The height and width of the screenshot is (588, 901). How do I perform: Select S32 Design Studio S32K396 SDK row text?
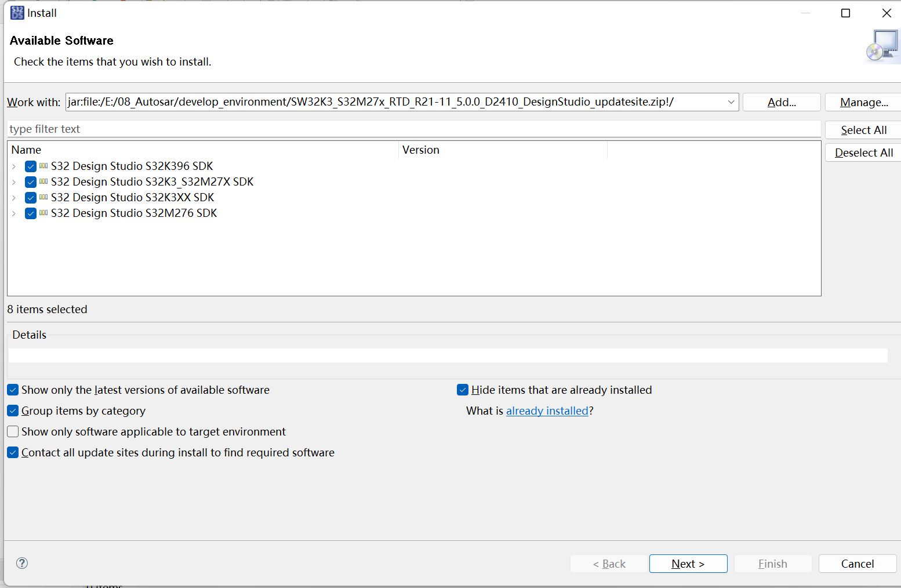coord(132,166)
